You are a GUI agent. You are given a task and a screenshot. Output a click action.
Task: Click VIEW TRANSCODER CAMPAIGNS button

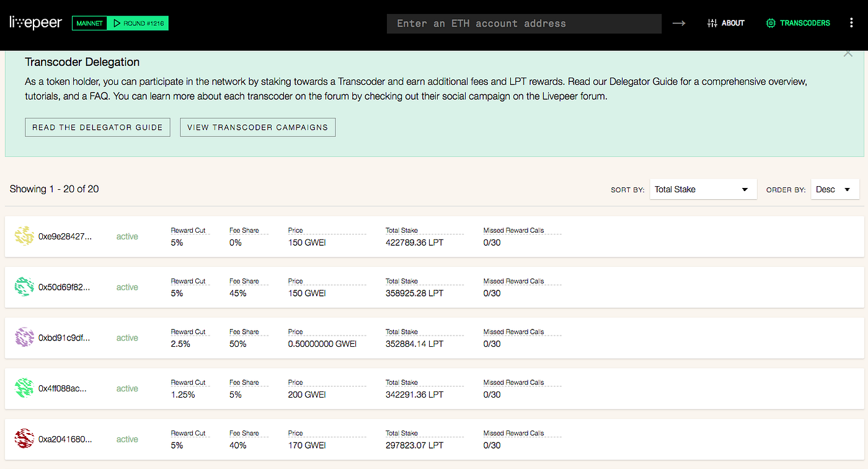point(257,127)
